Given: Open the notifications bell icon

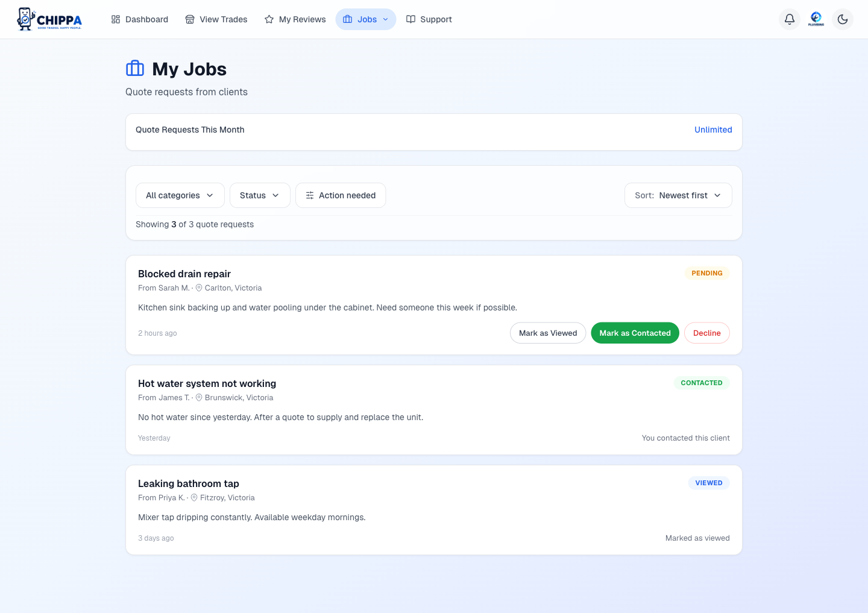Looking at the screenshot, I should pos(790,19).
